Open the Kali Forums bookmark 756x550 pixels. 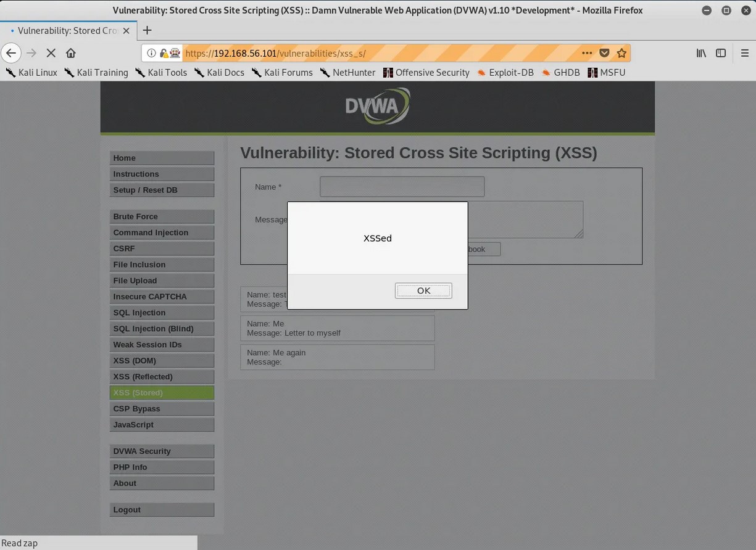tap(282, 72)
